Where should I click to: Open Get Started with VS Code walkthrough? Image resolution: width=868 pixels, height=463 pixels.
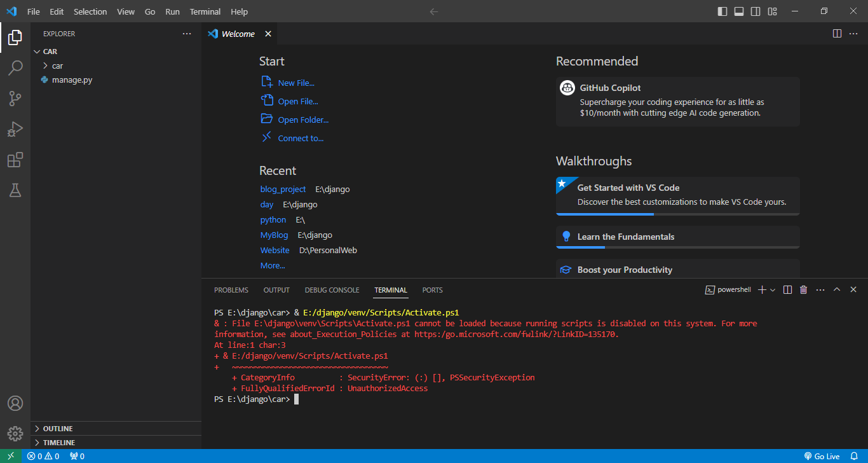(x=677, y=196)
